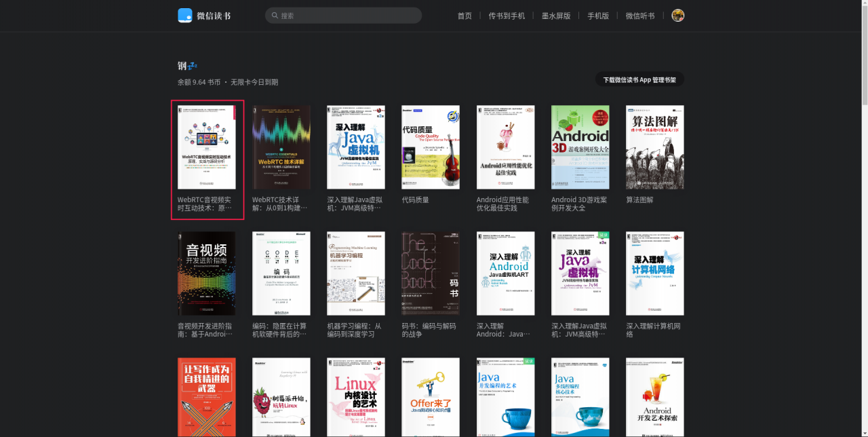Go to the 首页 home page
868x437 pixels.
click(465, 16)
